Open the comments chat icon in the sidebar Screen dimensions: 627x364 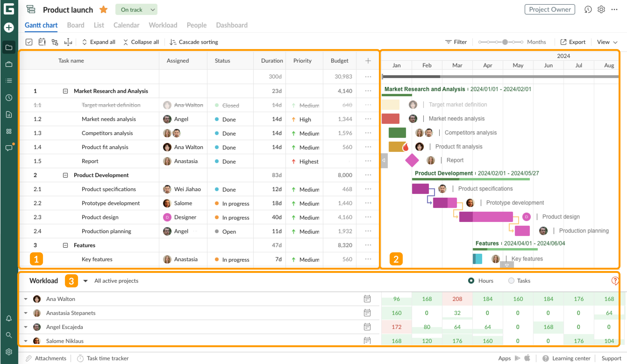click(x=9, y=148)
